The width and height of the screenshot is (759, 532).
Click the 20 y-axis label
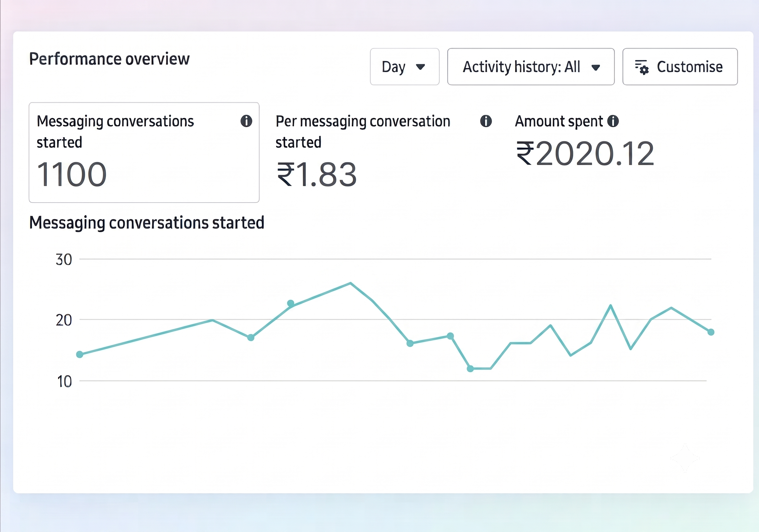point(64,320)
